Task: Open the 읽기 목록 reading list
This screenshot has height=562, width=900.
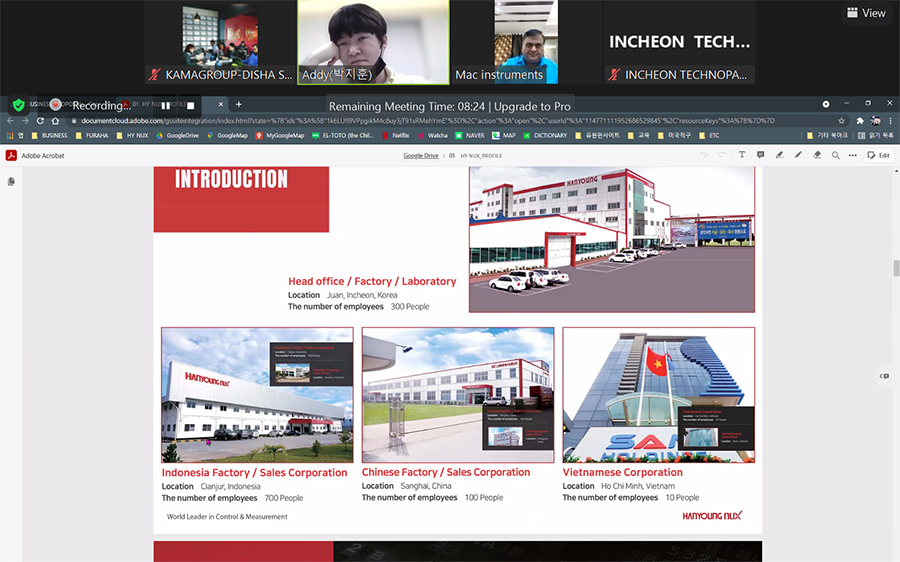Action: click(x=876, y=135)
